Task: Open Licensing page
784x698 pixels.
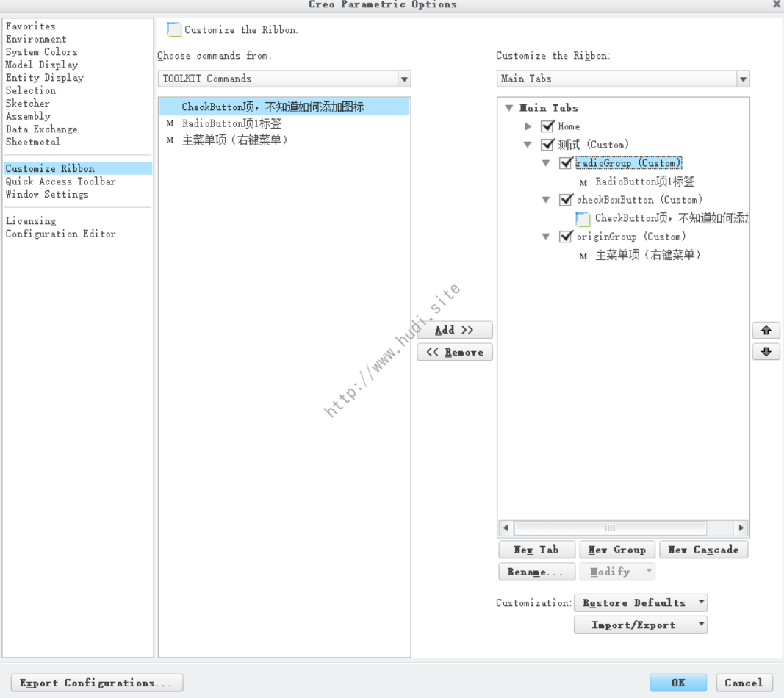Action: (31, 221)
